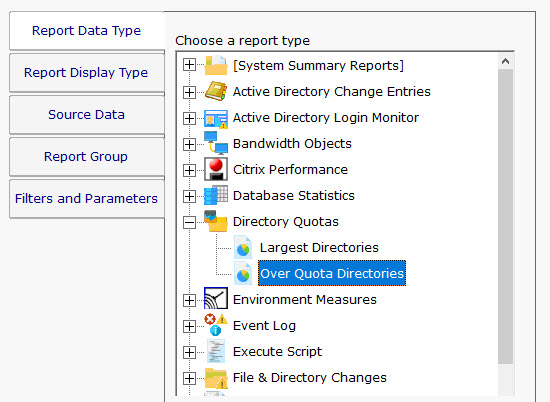This screenshot has width=550, height=402.
Task: Open the Report Display Type tab
Action: click(87, 73)
